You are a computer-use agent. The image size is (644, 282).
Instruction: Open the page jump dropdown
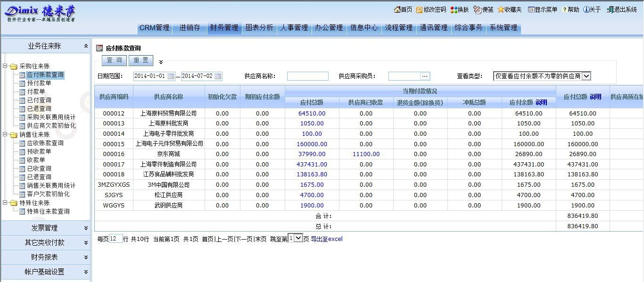[x=297, y=239]
